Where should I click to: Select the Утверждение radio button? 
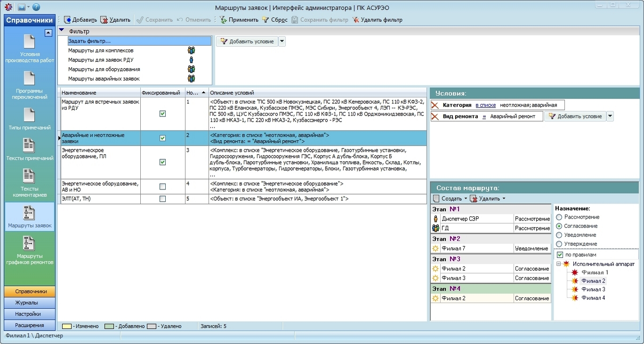tap(559, 244)
